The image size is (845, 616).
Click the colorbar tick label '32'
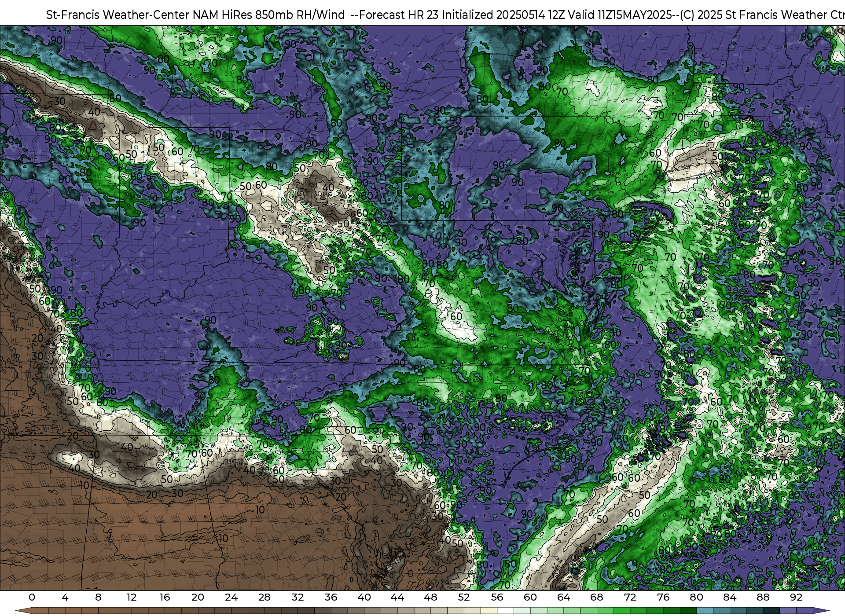point(298,597)
